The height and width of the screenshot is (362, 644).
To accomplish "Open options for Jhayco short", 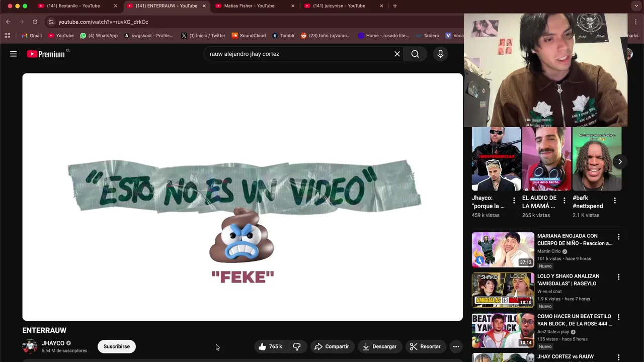I will coord(514,201).
